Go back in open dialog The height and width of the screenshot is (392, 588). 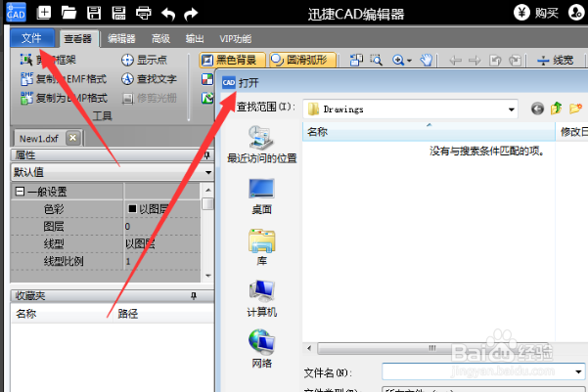[x=537, y=109]
